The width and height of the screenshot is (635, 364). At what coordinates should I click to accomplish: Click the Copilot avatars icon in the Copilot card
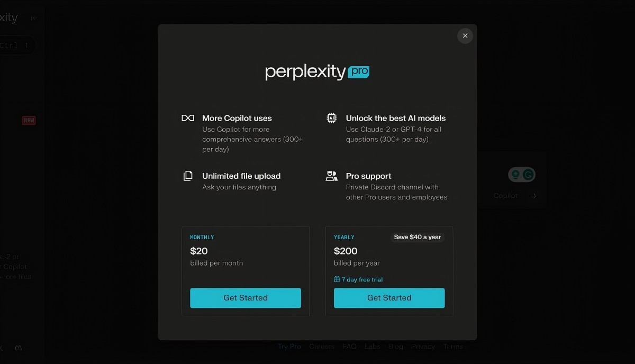pos(521,174)
